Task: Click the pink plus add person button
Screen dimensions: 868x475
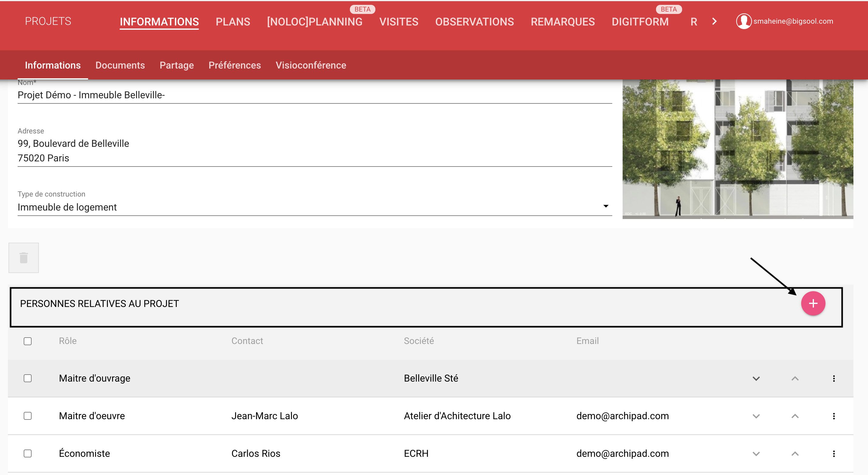Action: [x=813, y=303]
